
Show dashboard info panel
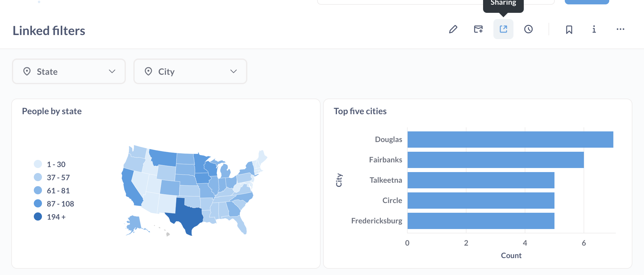click(x=594, y=29)
